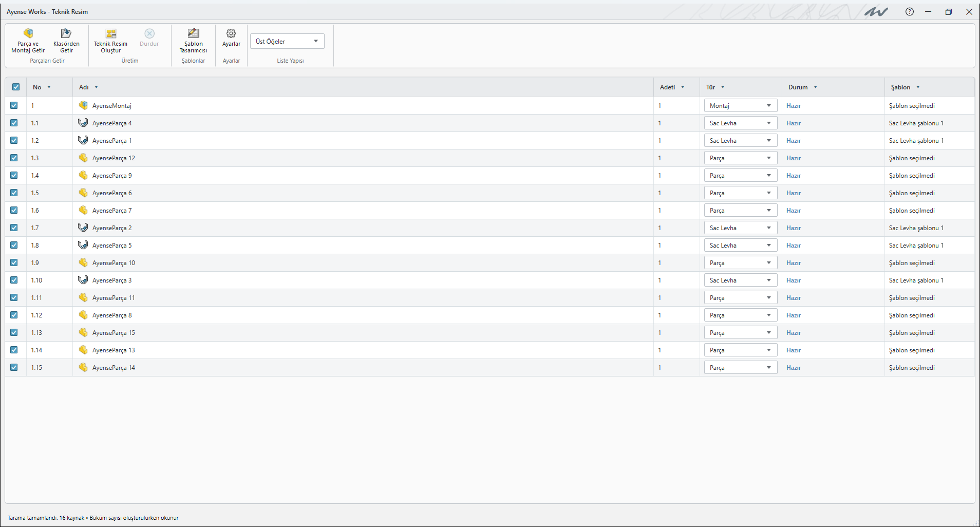Image resolution: width=980 pixels, height=527 pixels.
Task: Click the part icon of AyenseParça 15
Action: coord(83,332)
